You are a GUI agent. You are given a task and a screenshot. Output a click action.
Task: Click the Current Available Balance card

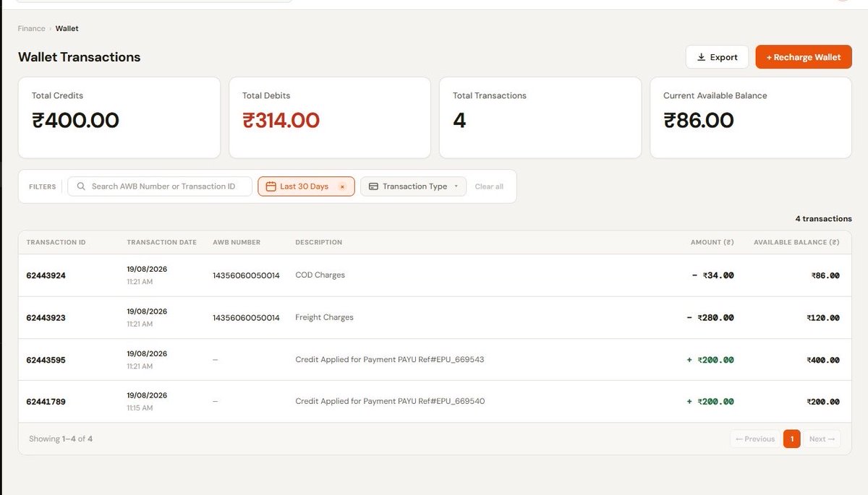coord(751,118)
